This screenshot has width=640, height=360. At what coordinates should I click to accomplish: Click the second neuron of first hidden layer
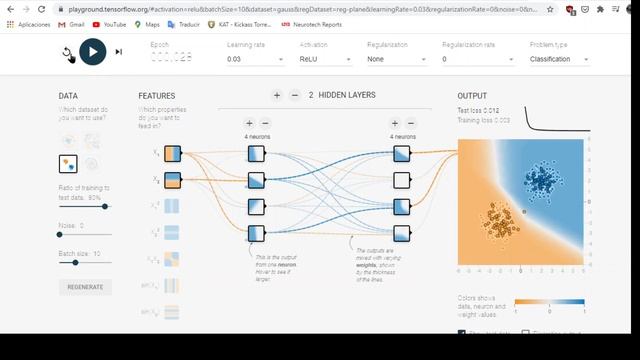pos(256,180)
